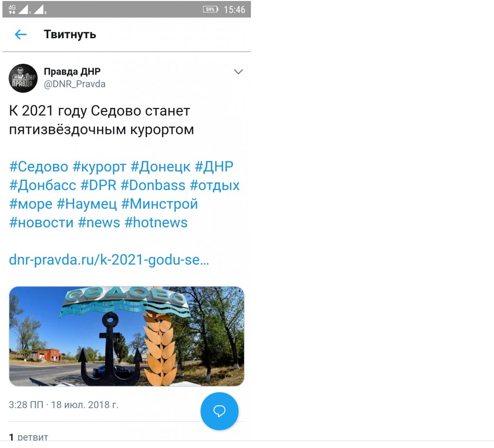The width and height of the screenshot is (494, 448).
Task: Open hashtag #Donbass
Action: (x=153, y=185)
